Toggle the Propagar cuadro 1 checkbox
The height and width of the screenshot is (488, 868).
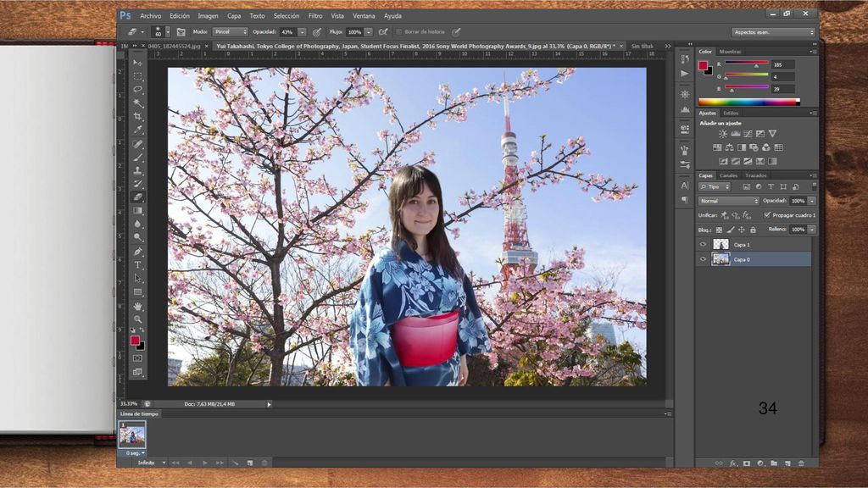click(767, 214)
